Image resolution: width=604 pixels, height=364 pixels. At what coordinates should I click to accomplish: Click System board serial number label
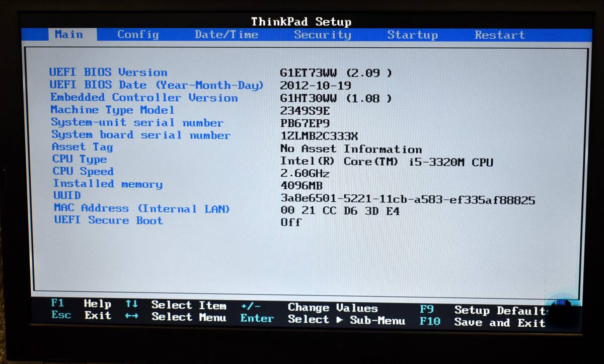coord(141,135)
